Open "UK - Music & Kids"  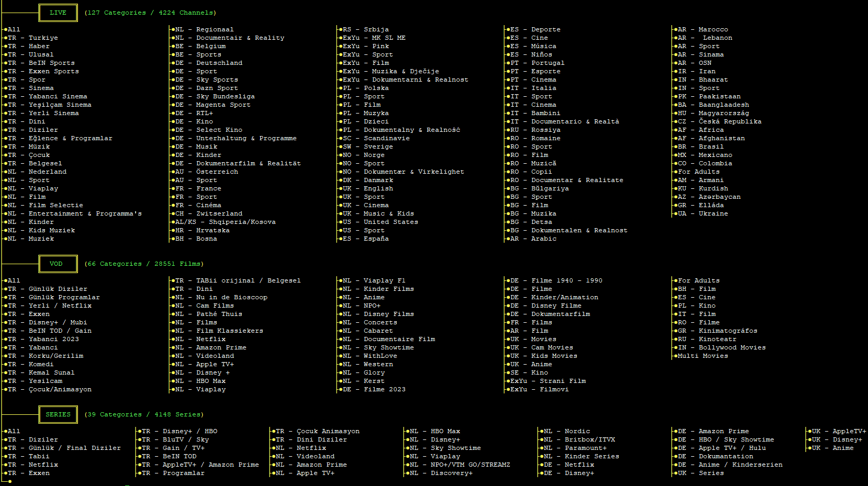379,213
